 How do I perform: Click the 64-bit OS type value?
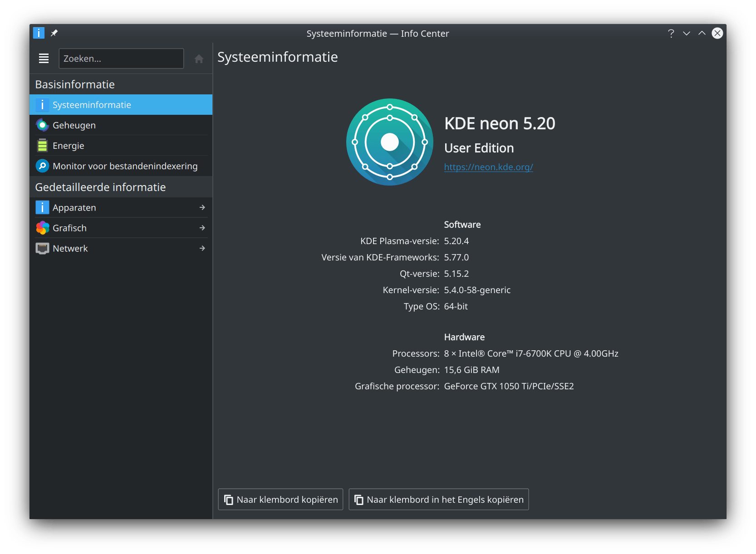[456, 306]
